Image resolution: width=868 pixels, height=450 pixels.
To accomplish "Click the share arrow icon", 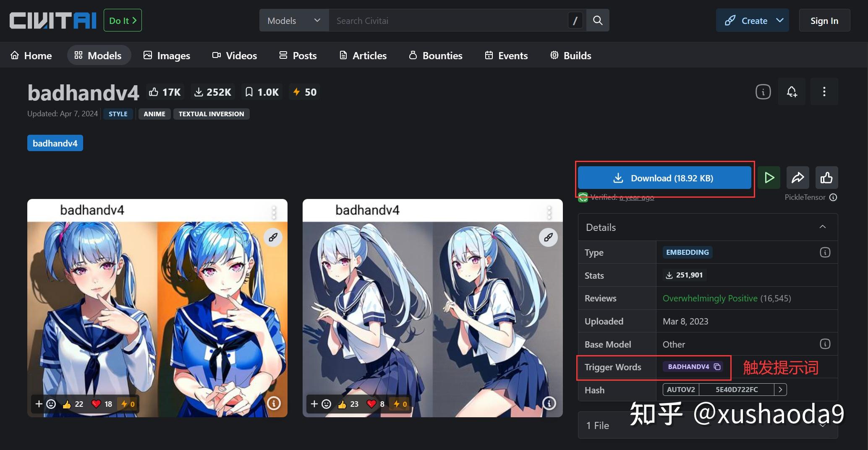I will pyautogui.click(x=797, y=178).
